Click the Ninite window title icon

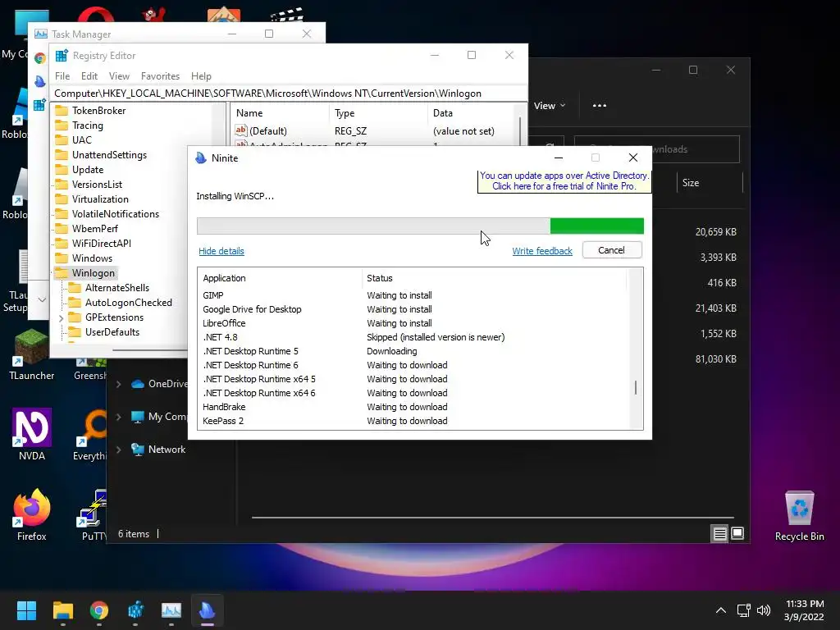coord(201,158)
